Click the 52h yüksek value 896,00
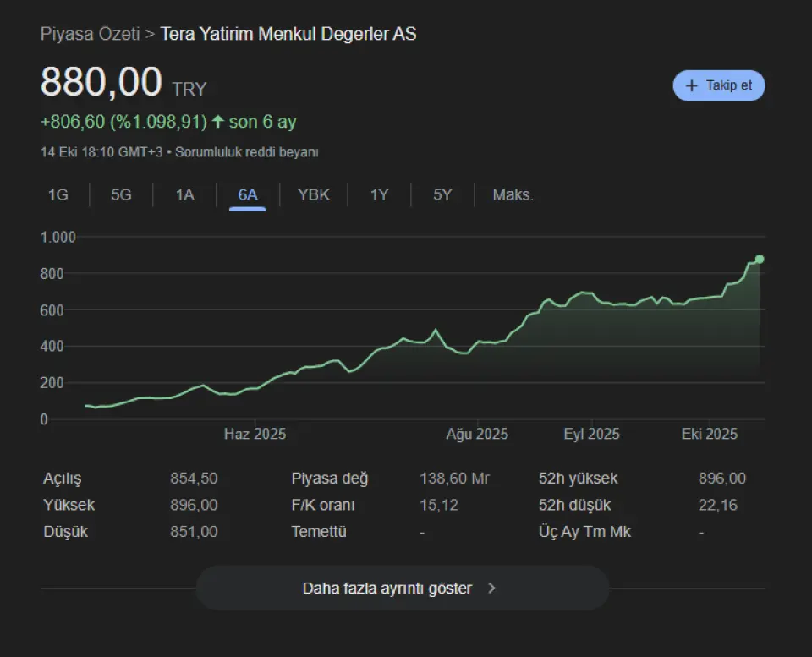Screen dimensions: 812x657 tap(721, 479)
